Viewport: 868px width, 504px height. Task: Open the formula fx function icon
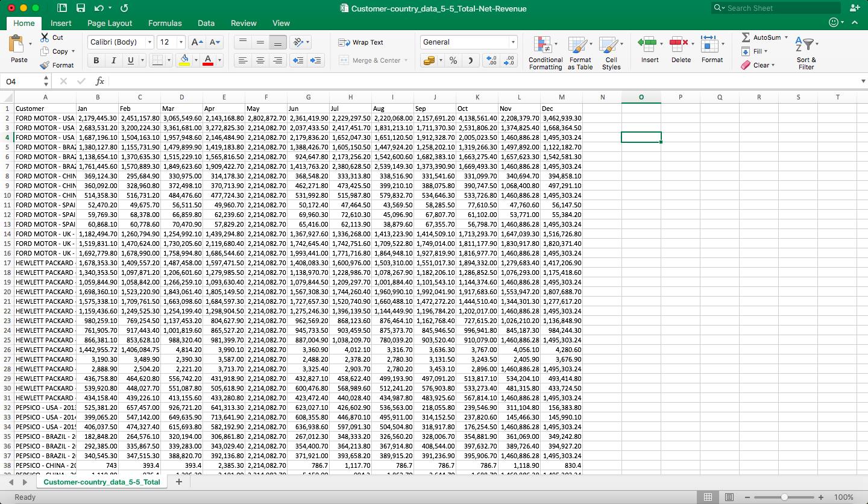pyautogui.click(x=100, y=81)
